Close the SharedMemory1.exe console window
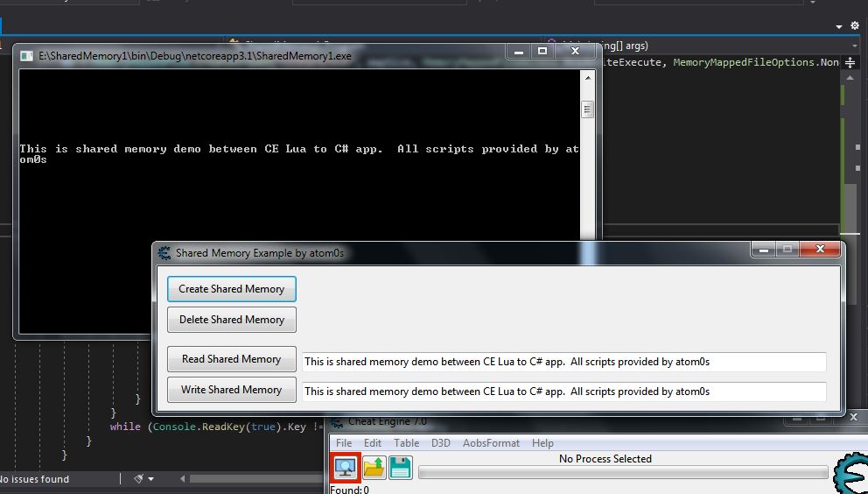 click(x=575, y=52)
